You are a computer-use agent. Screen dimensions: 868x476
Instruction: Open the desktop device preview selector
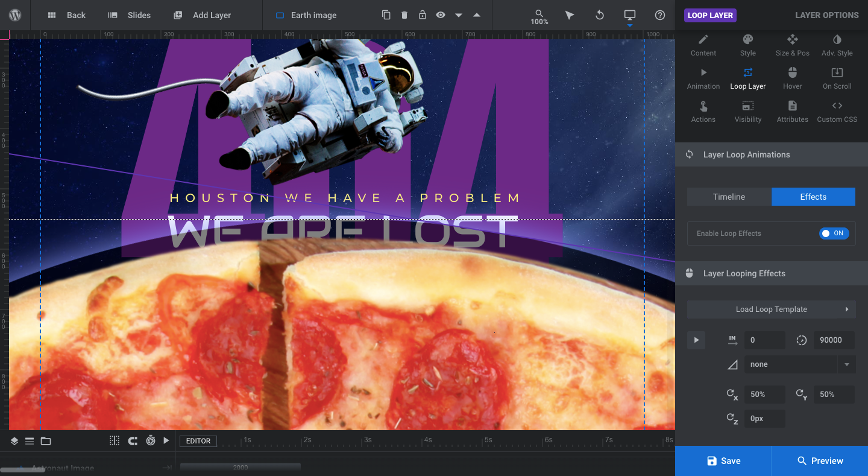click(630, 16)
